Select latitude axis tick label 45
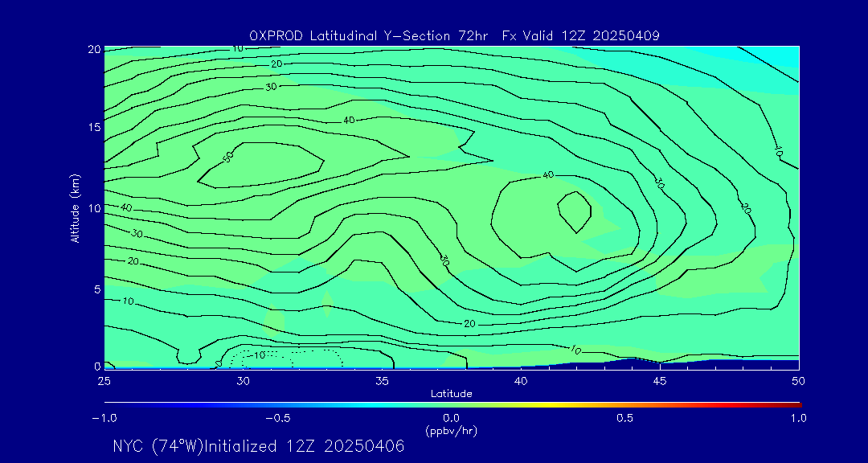The height and width of the screenshot is (463, 868). 660,381
